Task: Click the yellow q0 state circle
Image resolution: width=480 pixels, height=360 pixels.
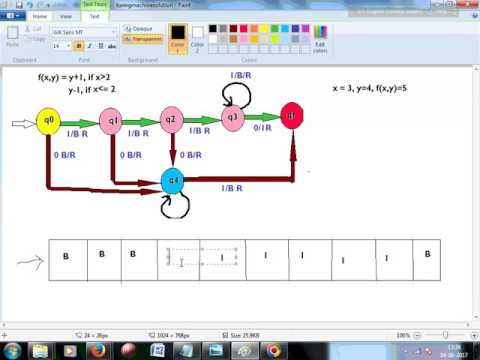Action: pos(49,121)
